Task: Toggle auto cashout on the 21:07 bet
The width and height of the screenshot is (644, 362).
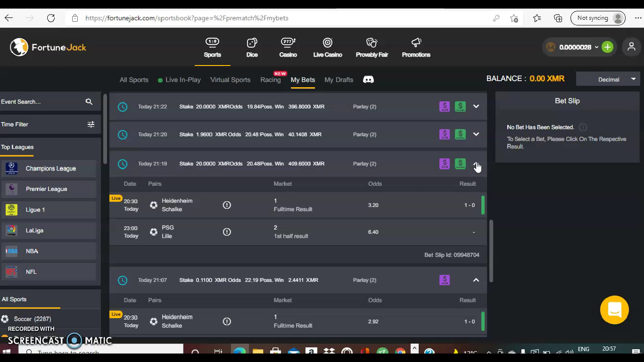Action: click(x=445, y=280)
